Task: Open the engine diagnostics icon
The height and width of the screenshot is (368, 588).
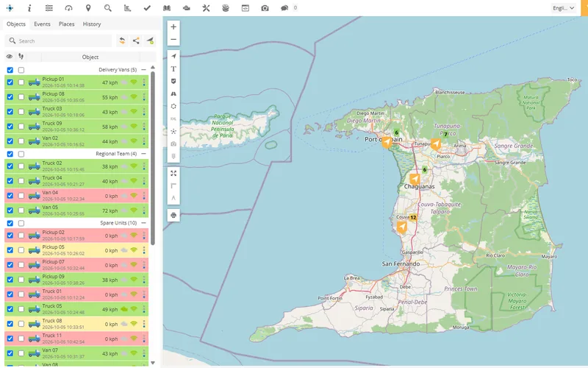Action: click(187, 8)
